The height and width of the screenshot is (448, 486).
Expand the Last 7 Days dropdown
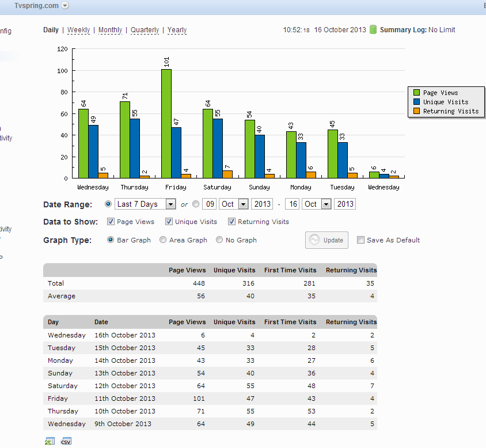[x=145, y=204]
